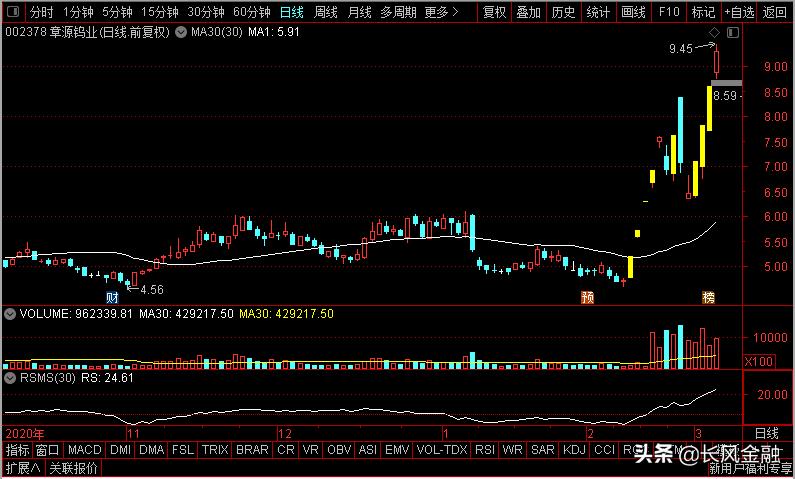Click the diamond marker icon above chart
The width and height of the screenshot is (795, 479).
point(714,33)
